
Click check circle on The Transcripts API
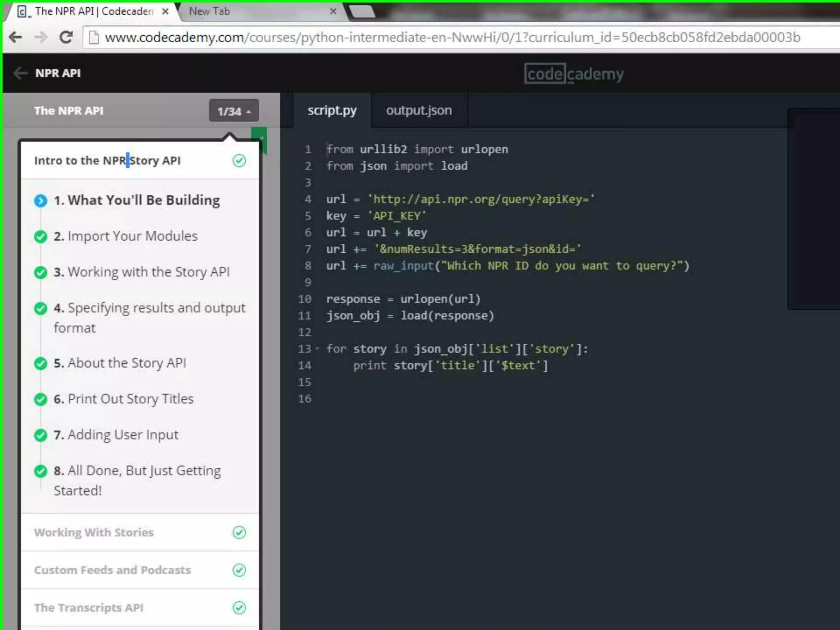[x=239, y=607]
